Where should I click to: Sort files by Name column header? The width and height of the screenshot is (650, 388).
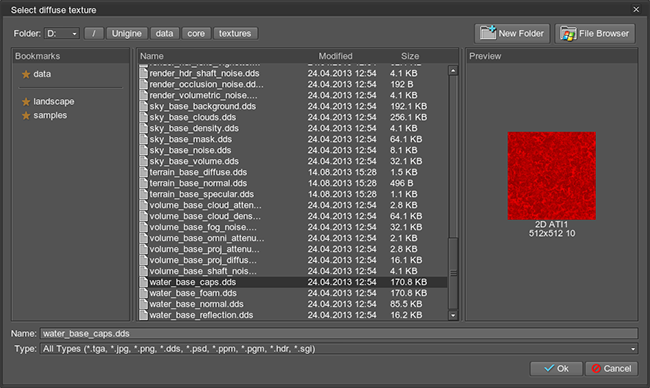point(152,56)
